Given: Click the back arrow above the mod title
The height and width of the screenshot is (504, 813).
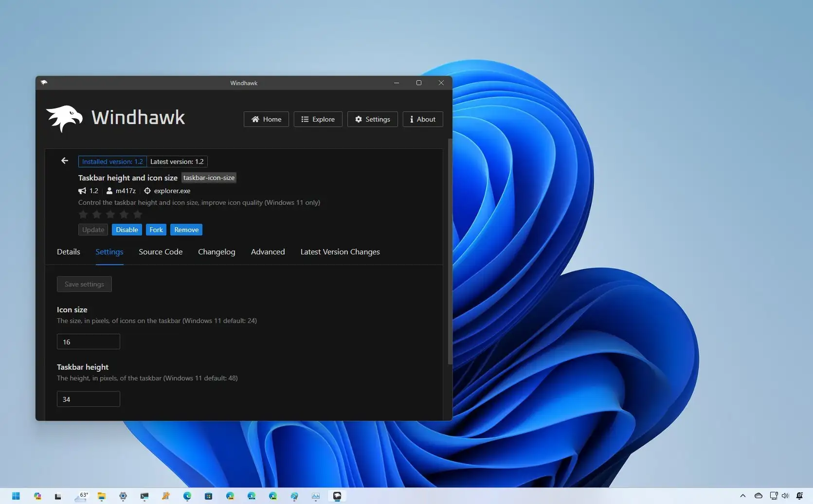Looking at the screenshot, I should 64,161.
